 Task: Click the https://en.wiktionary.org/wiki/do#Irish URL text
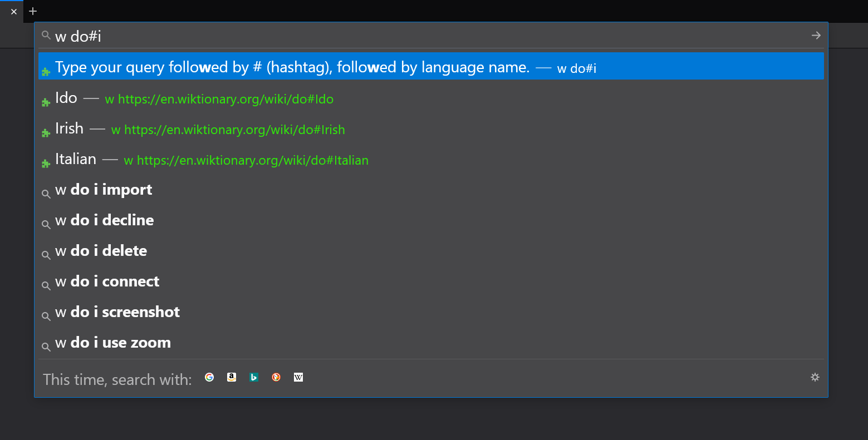coord(234,130)
